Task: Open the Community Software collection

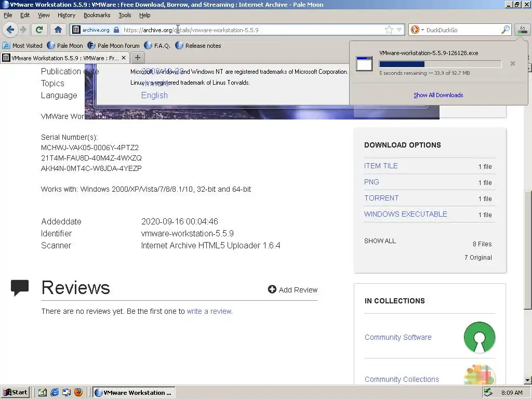Action: tap(398, 337)
